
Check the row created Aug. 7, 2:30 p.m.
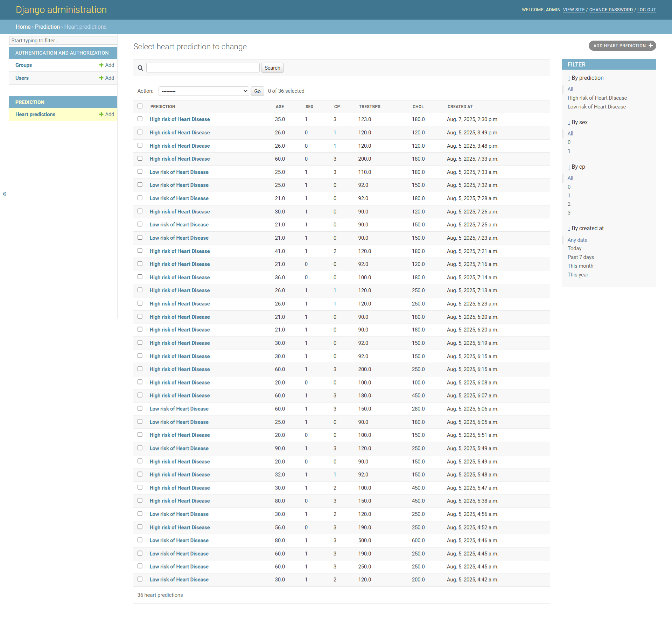pos(140,119)
